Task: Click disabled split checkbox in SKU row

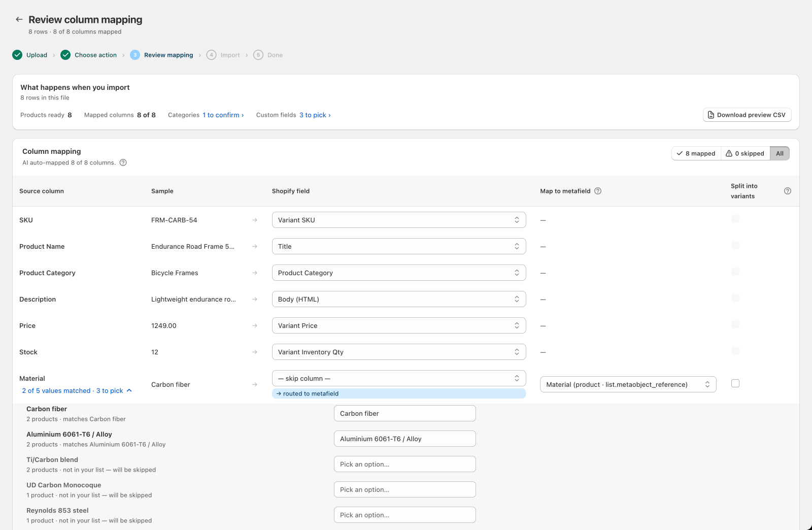Action: click(735, 219)
